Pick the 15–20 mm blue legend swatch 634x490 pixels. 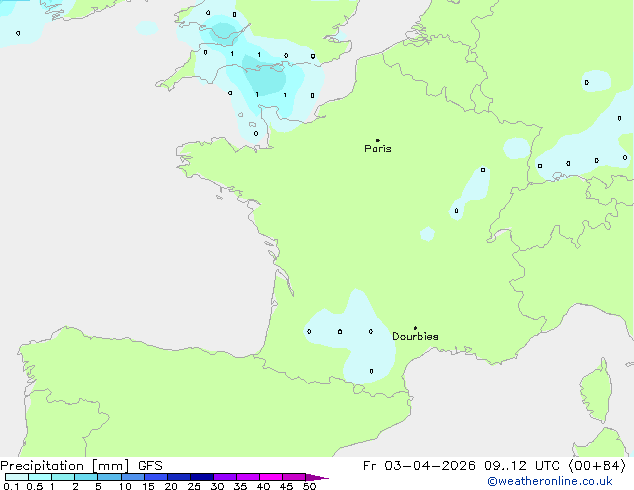tap(156, 477)
